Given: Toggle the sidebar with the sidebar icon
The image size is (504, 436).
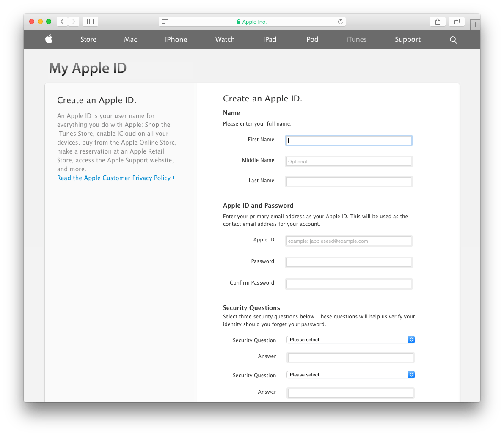Looking at the screenshot, I should 90,21.
